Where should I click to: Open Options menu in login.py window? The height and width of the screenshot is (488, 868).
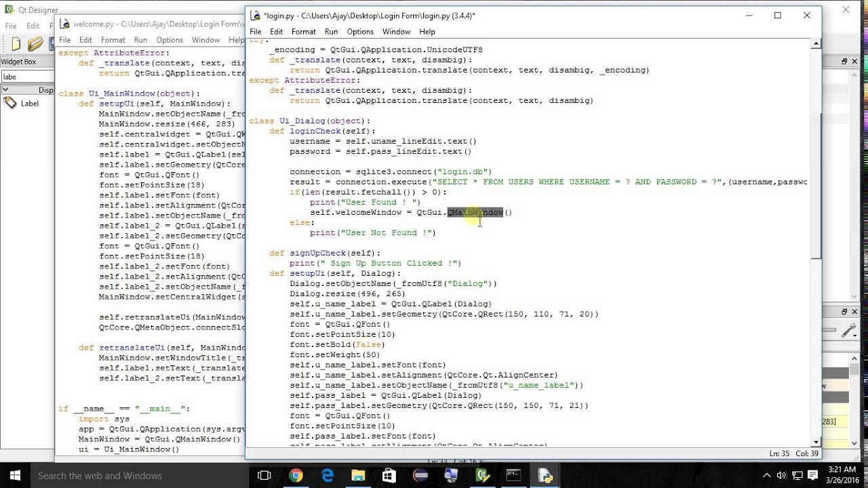[360, 32]
